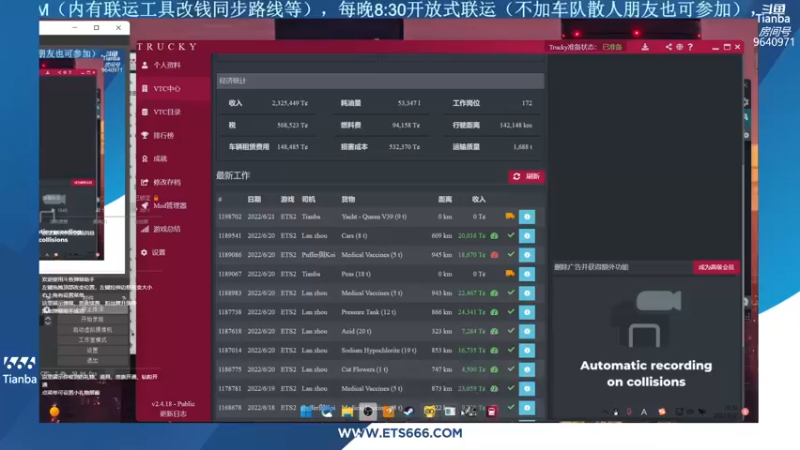Open info for Cut Flowers job
The width and height of the screenshot is (800, 450).
coord(527,369)
